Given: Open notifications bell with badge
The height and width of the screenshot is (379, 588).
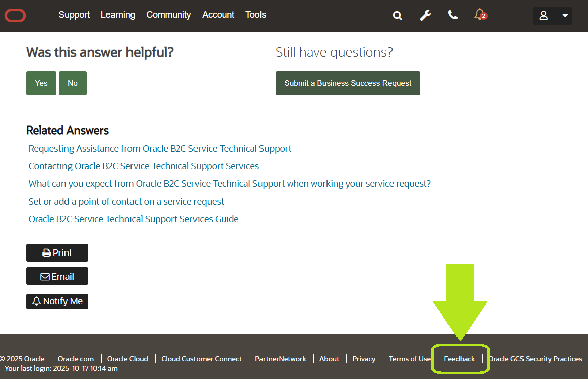Looking at the screenshot, I should click(480, 15).
